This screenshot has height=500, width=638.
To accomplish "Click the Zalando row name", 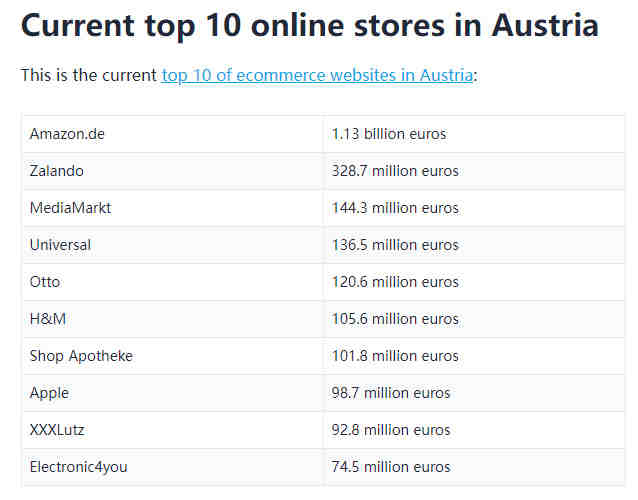I will (57, 171).
